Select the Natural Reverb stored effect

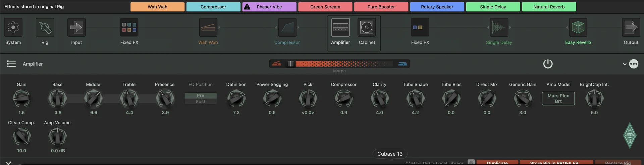coord(549,7)
